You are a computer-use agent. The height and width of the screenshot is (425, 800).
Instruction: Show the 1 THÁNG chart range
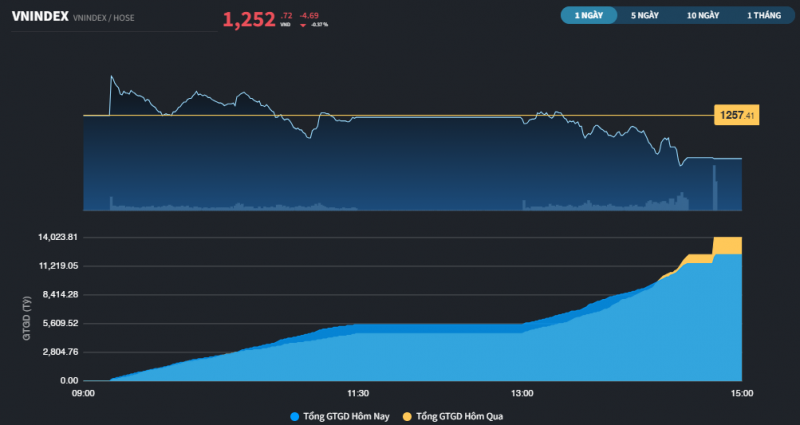coord(762,16)
